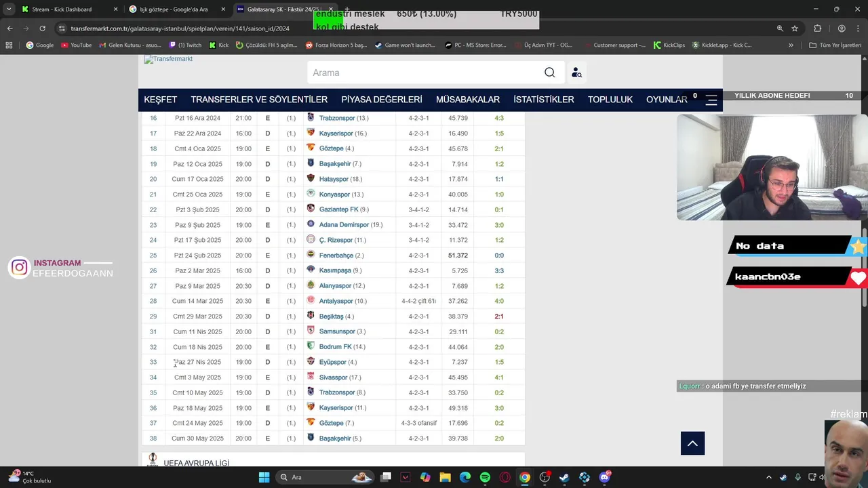Bookmark this page with the star icon
The image size is (868, 488).
[795, 28]
